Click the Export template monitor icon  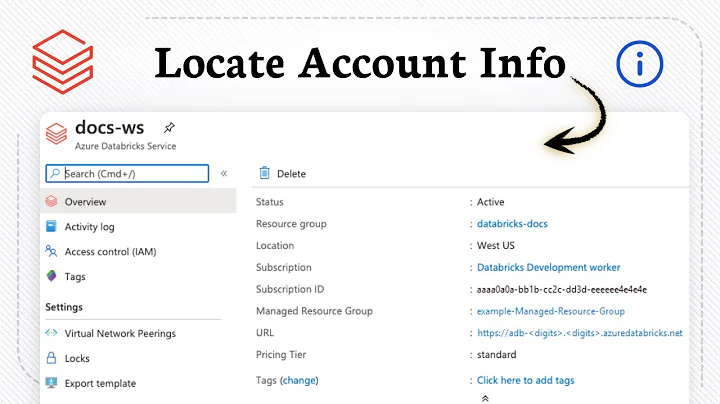point(51,382)
